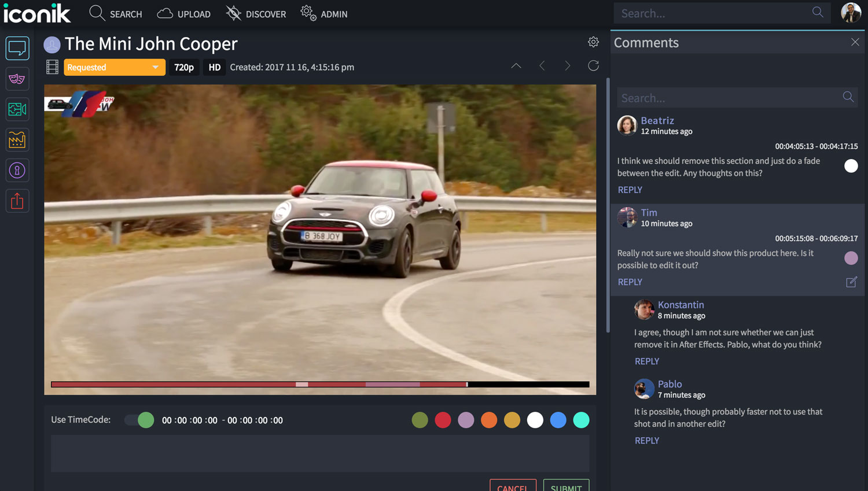The image size is (868, 491).
Task: Open Konstantin's profile avatar
Action: tap(644, 309)
